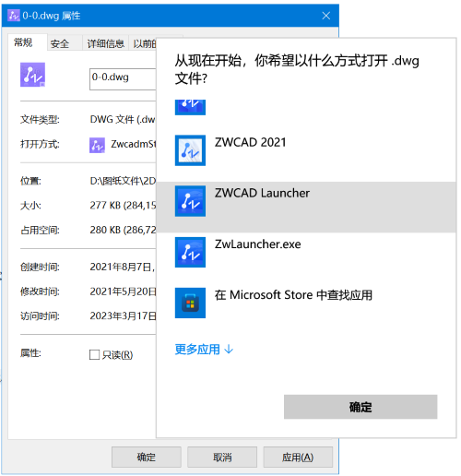The height and width of the screenshot is (476, 461).
Task: Click the partially hidden app icon at the top of the list
Action: [x=190, y=107]
